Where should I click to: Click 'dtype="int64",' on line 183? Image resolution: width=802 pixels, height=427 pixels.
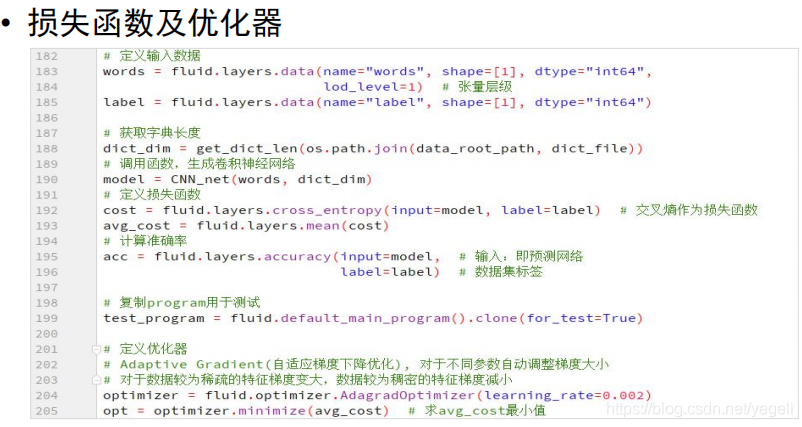click(x=593, y=72)
